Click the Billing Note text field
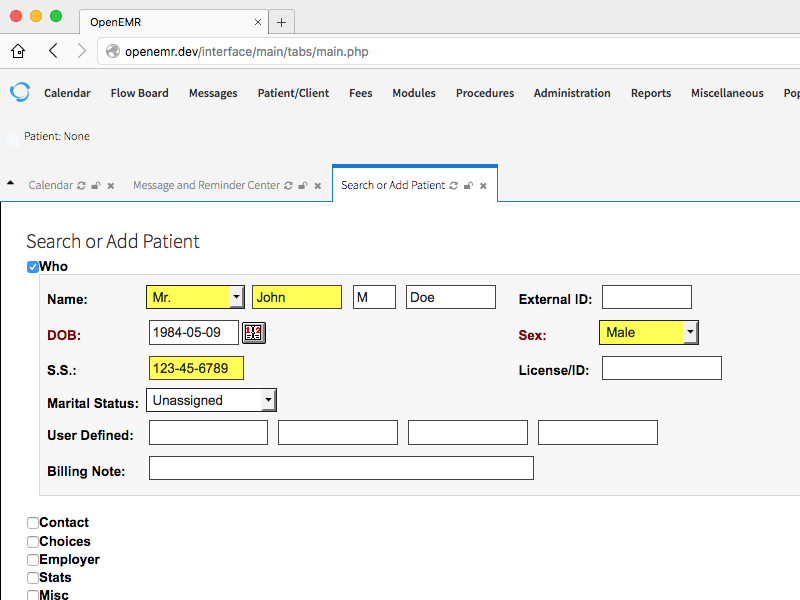This screenshot has height=600, width=800. tap(341, 468)
